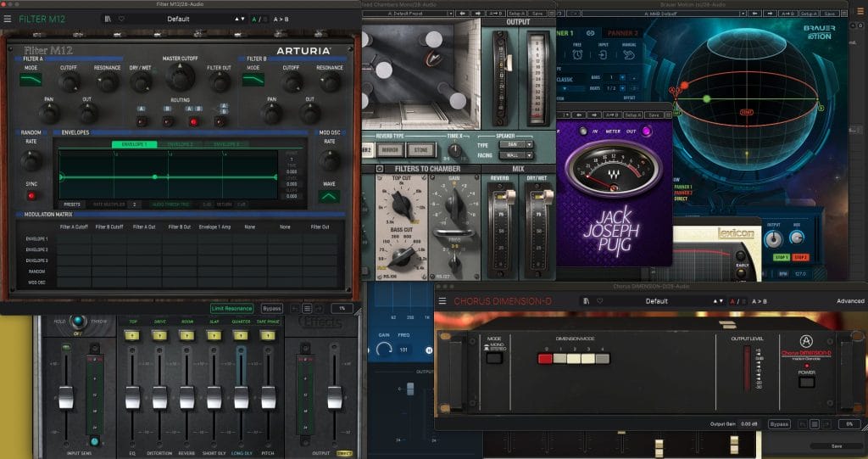Image resolution: width=868 pixels, height=459 pixels.
Task: Favorite the Chorus Dimension-D preset heart
Action: click(599, 301)
